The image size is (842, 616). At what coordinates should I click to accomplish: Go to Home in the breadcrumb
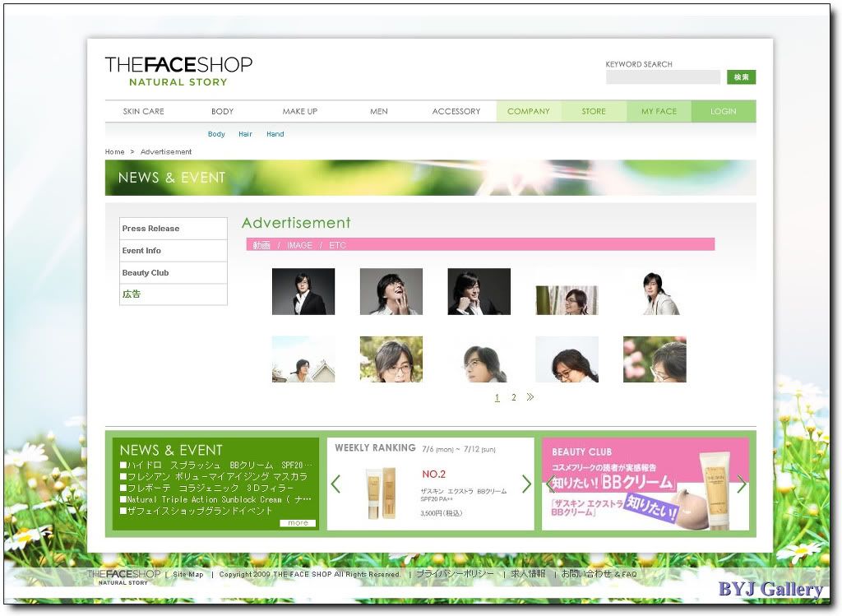(114, 152)
